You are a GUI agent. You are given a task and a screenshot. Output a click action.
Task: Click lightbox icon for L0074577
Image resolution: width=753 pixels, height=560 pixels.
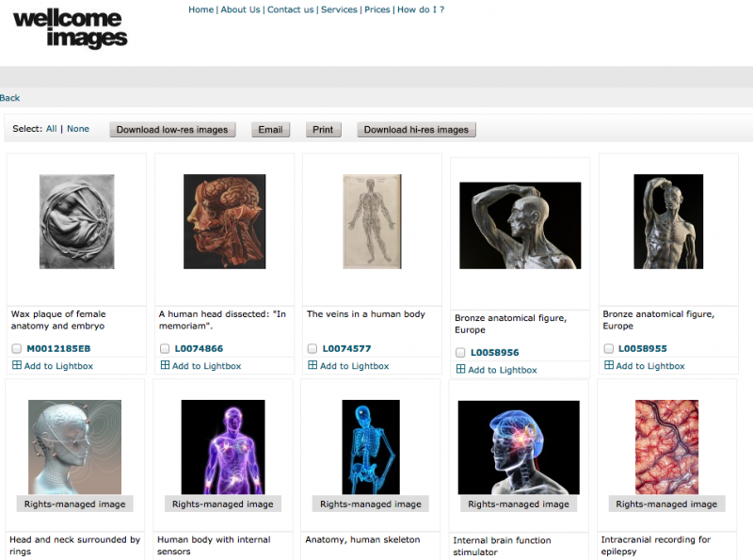click(x=312, y=365)
